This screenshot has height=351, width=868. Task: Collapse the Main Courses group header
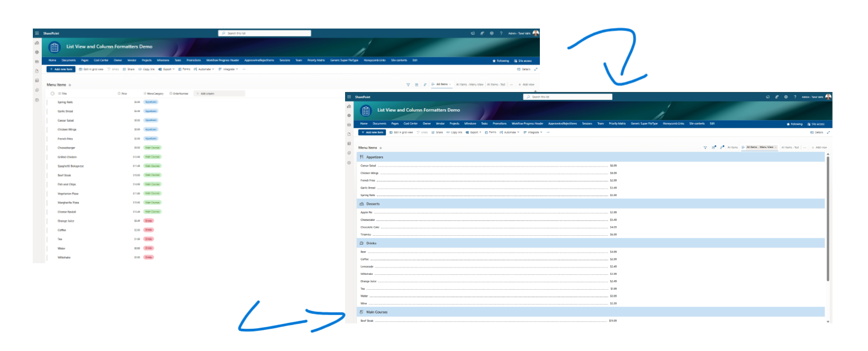click(591, 312)
